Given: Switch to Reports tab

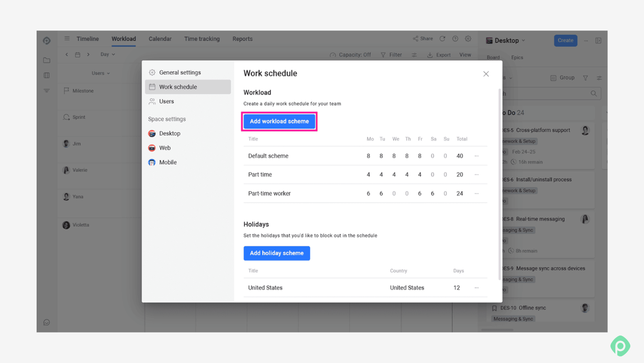Looking at the screenshot, I should click(243, 39).
